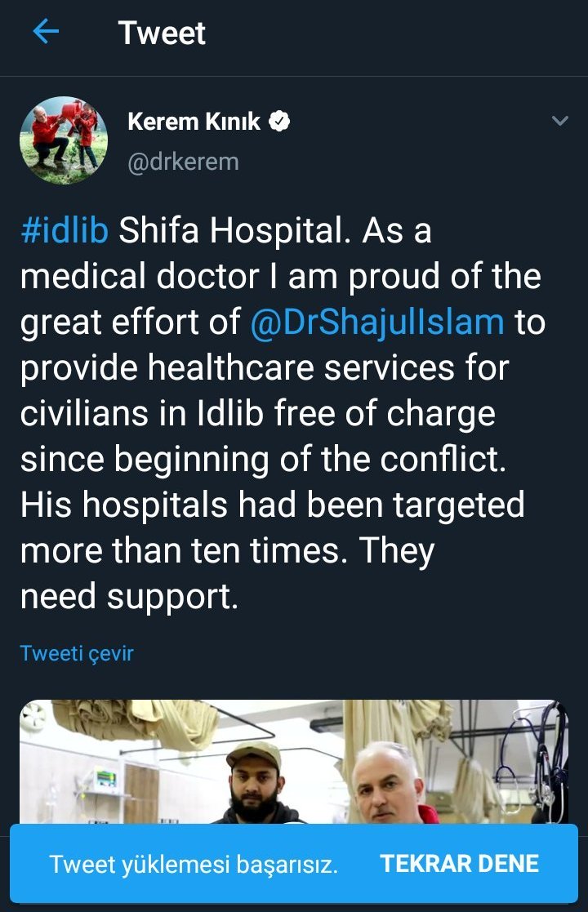Tap the man wearing a cap in photo
Screen dimensions: 588x912
pos(256,783)
